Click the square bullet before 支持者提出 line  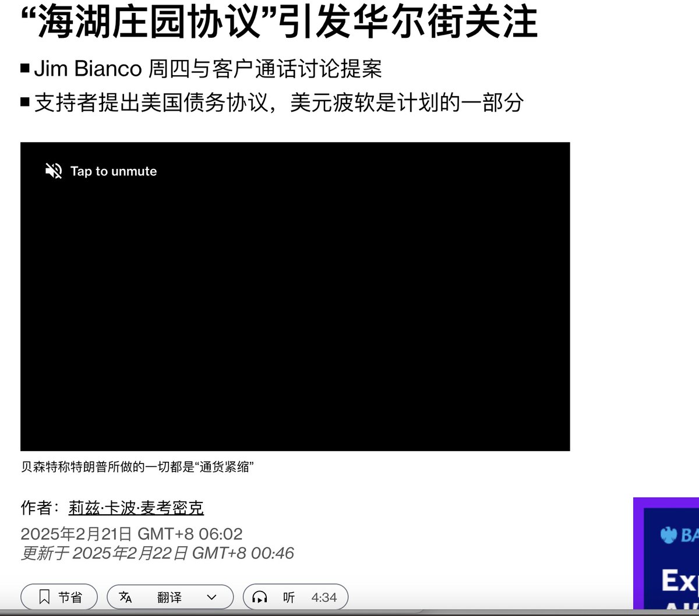pyautogui.click(x=24, y=102)
